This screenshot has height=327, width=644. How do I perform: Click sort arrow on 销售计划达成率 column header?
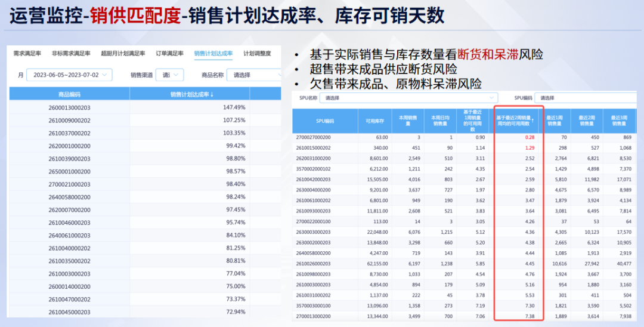[212, 95]
